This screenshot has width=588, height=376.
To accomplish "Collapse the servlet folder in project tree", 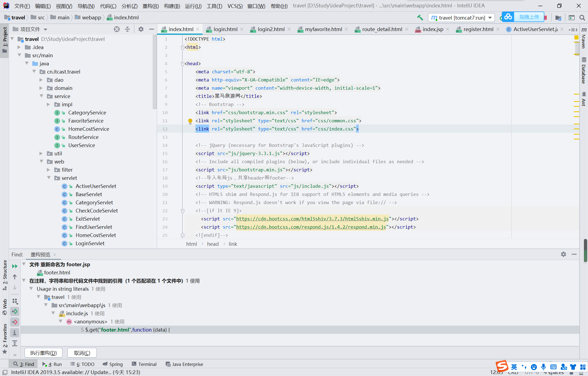I will click(x=49, y=178).
